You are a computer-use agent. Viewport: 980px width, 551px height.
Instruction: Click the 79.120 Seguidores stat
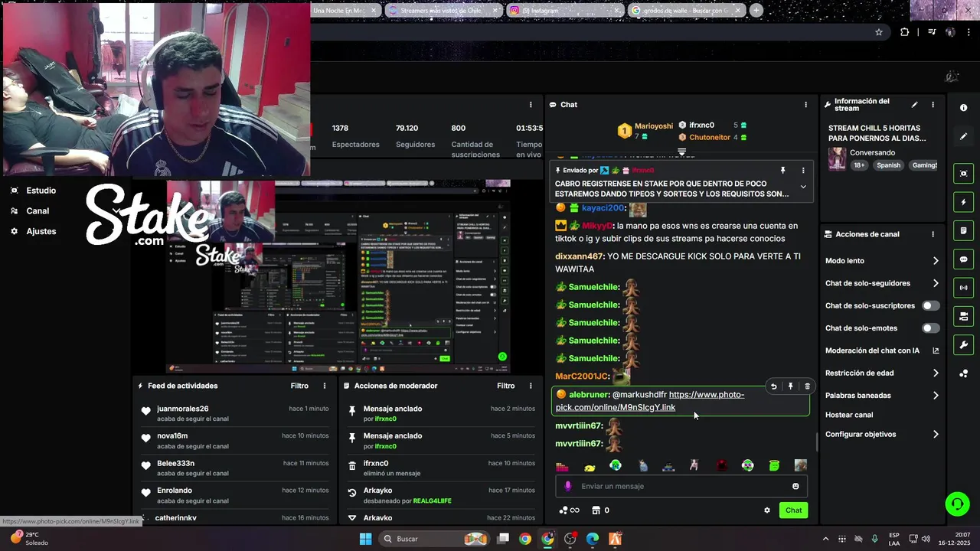point(415,136)
